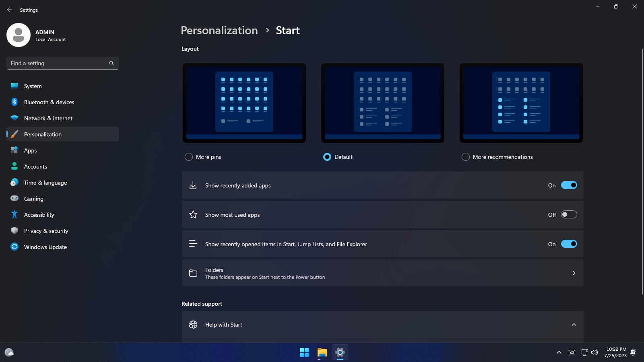644x362 pixels.
Task: Click the Privacy shield icon
Action: tap(14, 230)
